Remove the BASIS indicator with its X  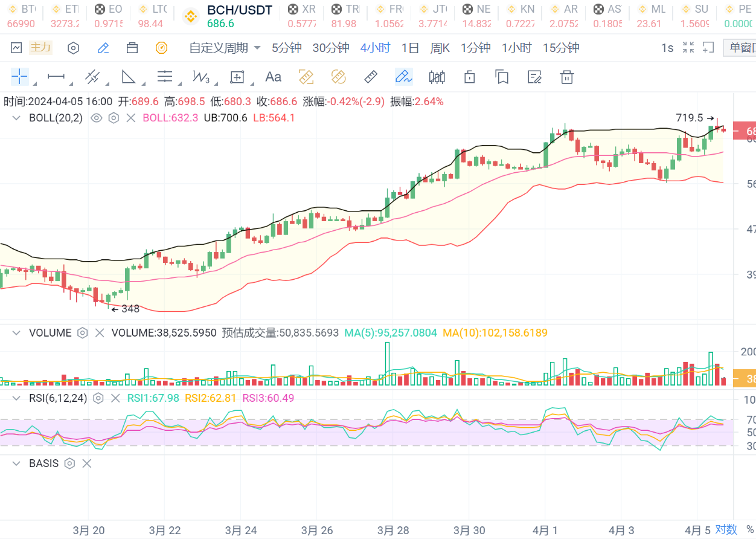pos(86,463)
